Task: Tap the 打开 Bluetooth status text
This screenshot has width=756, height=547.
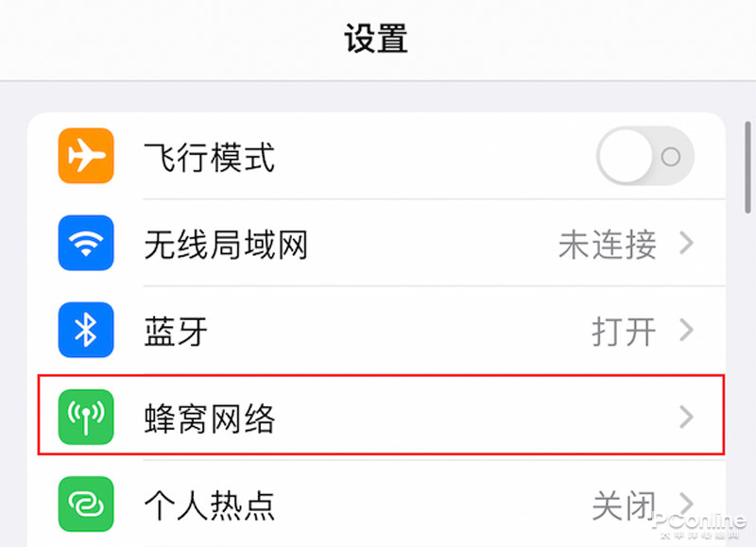Action: (624, 332)
